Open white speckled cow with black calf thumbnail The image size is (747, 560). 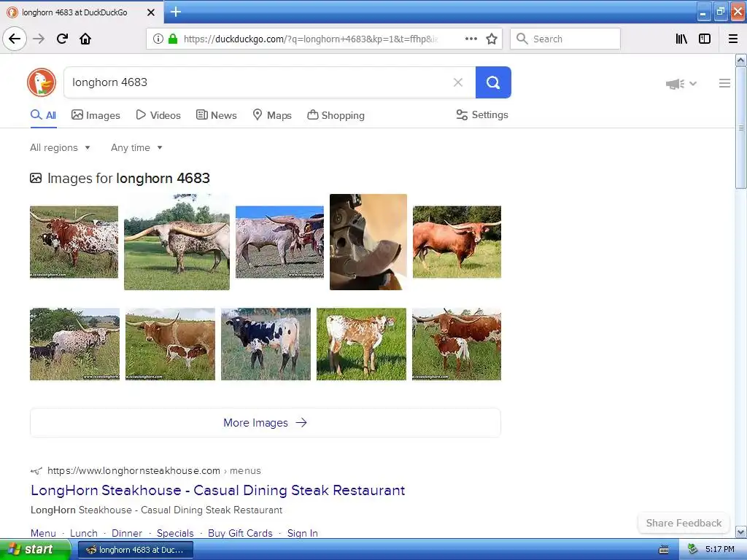(75, 344)
